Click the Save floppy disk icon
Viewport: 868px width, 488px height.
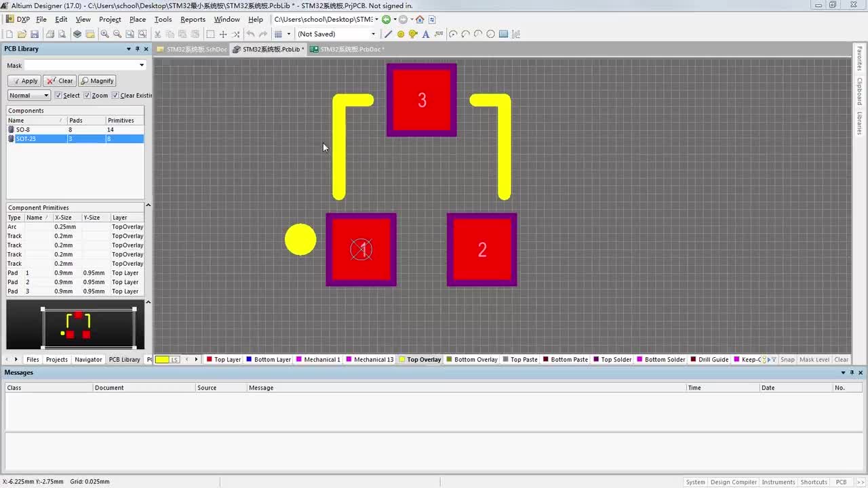tap(35, 34)
